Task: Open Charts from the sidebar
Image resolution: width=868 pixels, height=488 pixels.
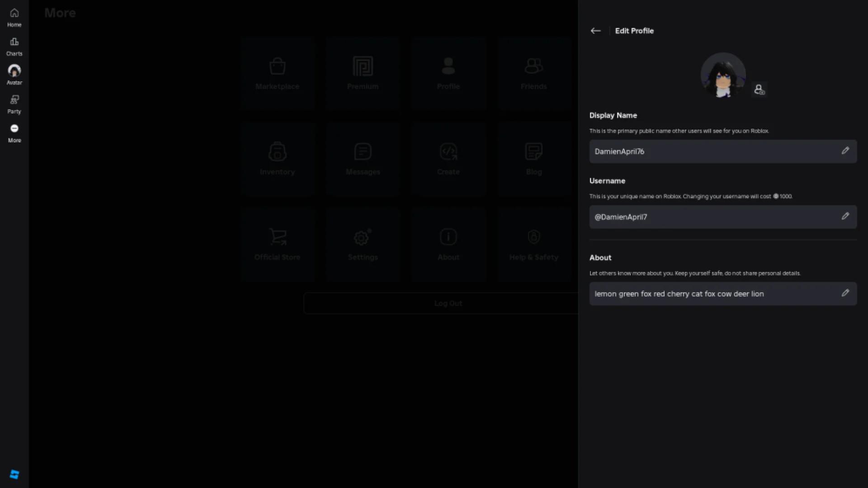Action: [x=14, y=47]
